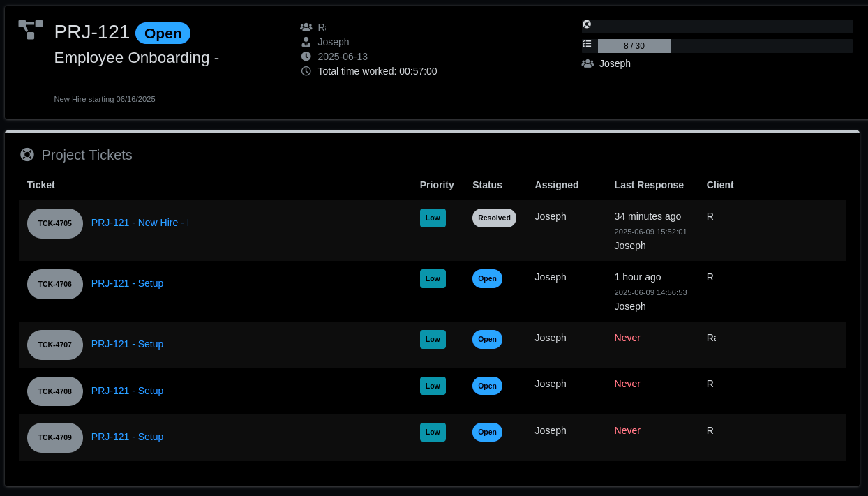Click the life ring icon above progress bar

click(x=587, y=24)
